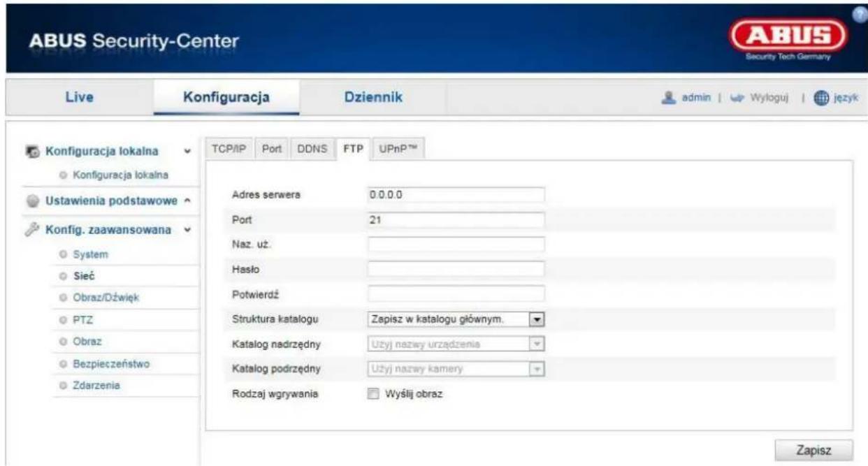The image size is (868, 466).
Task: Click the Naz. uż. username field
Action: click(455, 244)
